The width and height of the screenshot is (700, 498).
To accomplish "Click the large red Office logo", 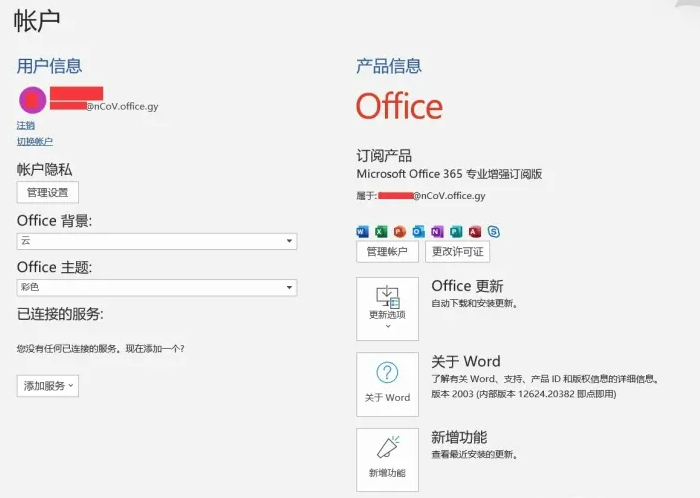I will tap(400, 106).
